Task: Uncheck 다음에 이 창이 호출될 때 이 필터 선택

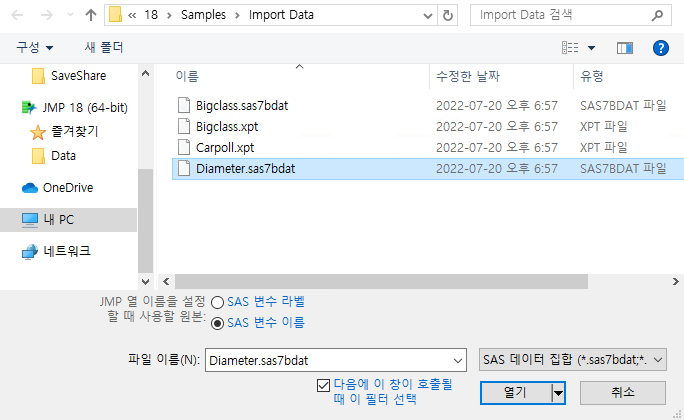Action: click(x=323, y=386)
